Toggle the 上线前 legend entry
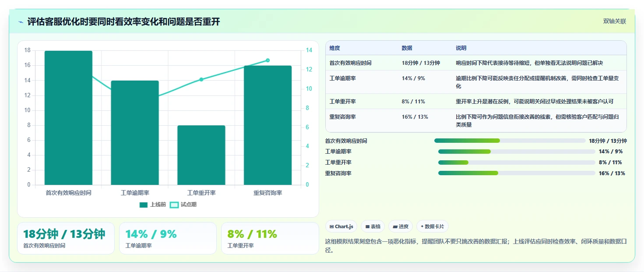Screen dimensions: 644x272 coord(152,205)
